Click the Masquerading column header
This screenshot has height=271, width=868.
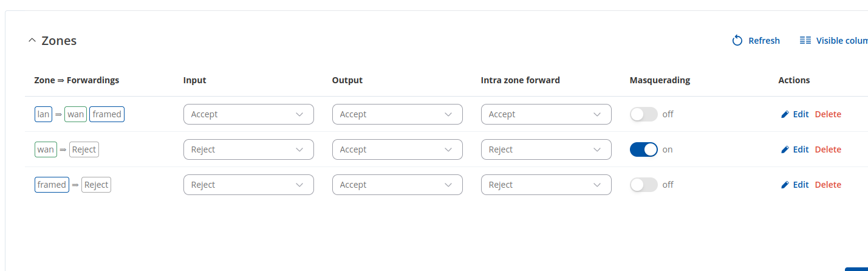(660, 80)
